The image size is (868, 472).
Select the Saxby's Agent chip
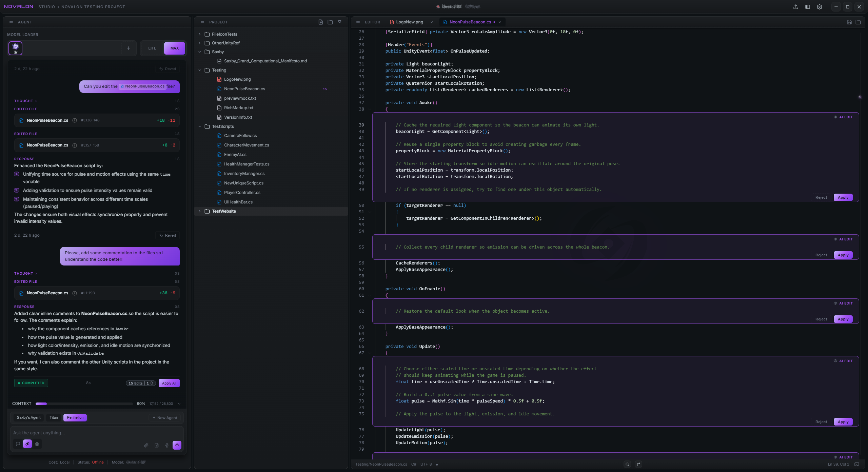click(29, 418)
